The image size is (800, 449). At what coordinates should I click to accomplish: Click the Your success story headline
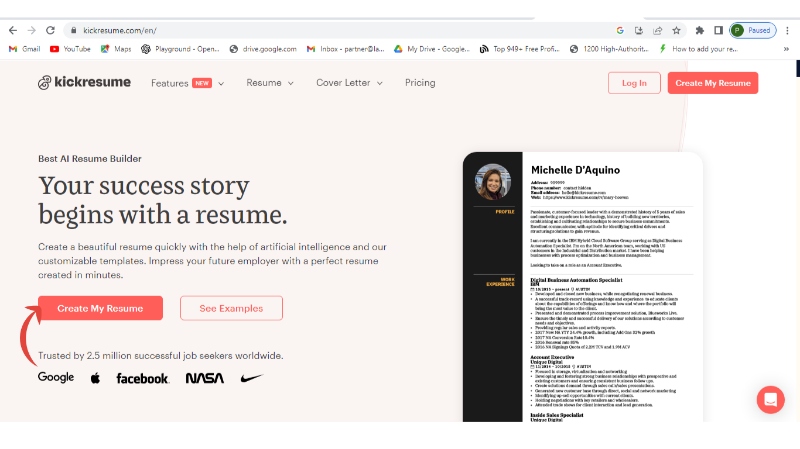coord(163,199)
